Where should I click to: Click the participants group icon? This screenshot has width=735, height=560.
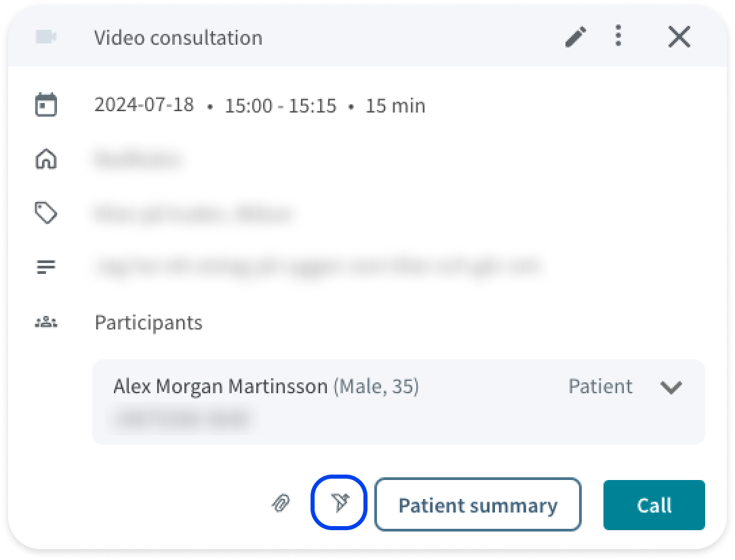pyautogui.click(x=46, y=323)
